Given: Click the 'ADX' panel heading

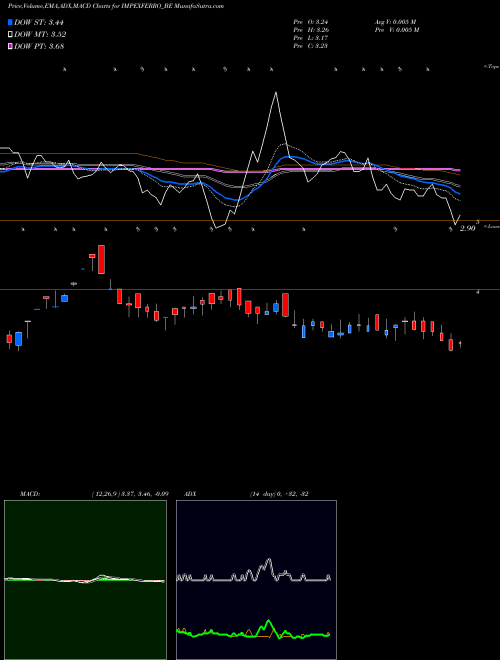Looking at the screenshot, I should click(x=190, y=494).
